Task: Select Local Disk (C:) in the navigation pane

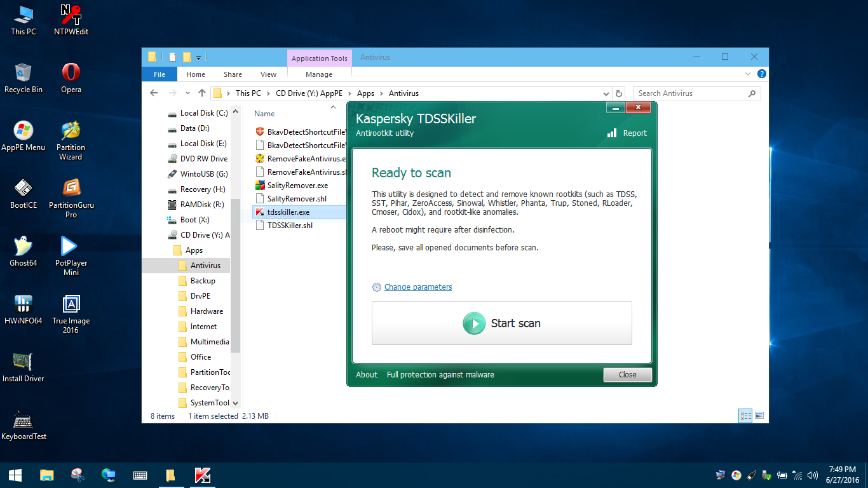Action: tap(203, 113)
